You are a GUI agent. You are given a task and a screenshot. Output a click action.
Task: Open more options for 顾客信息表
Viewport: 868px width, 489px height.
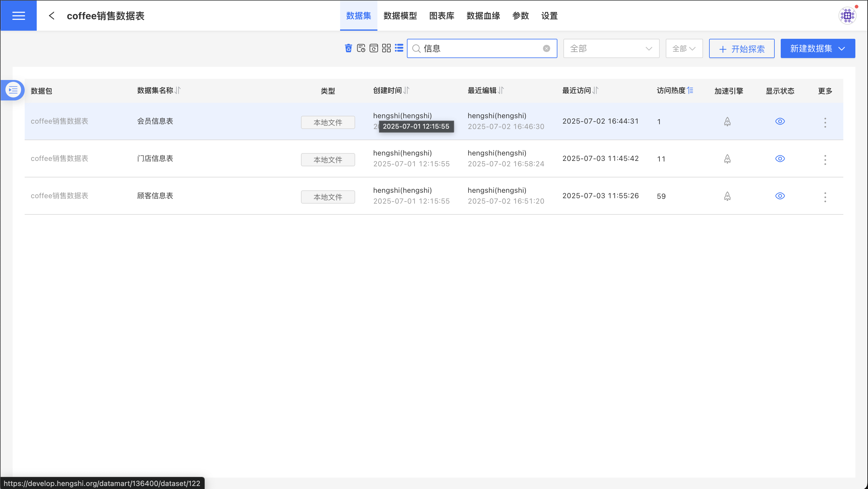coord(825,197)
